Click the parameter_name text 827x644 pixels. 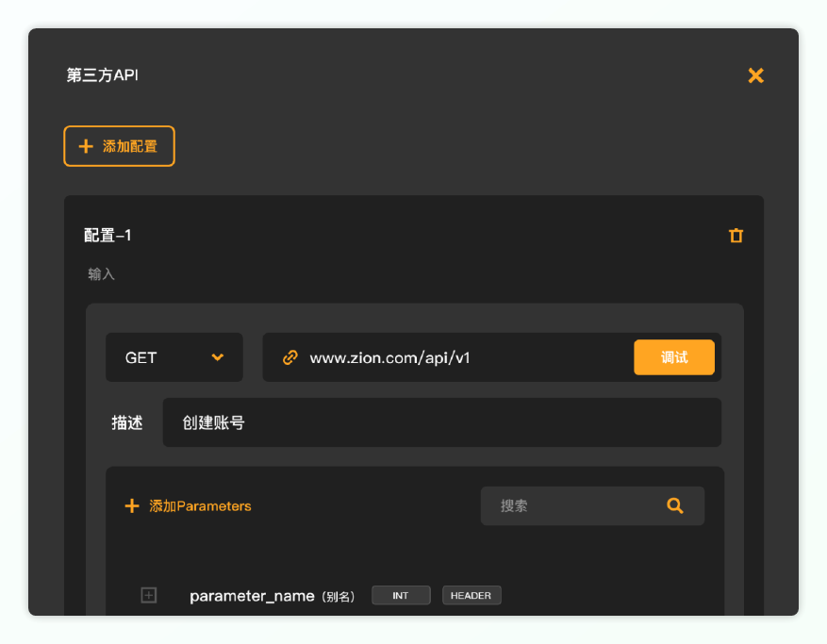(252, 596)
